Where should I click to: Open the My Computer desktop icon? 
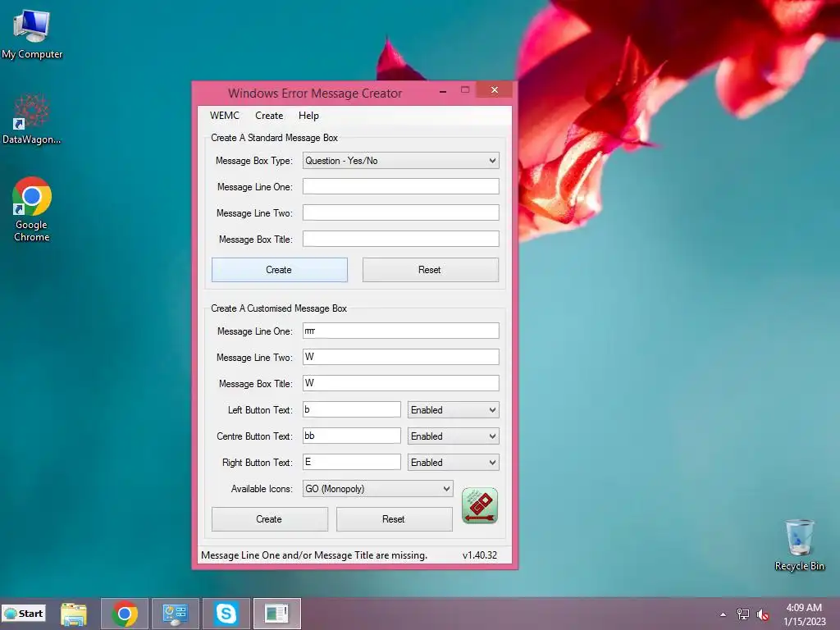(x=32, y=34)
